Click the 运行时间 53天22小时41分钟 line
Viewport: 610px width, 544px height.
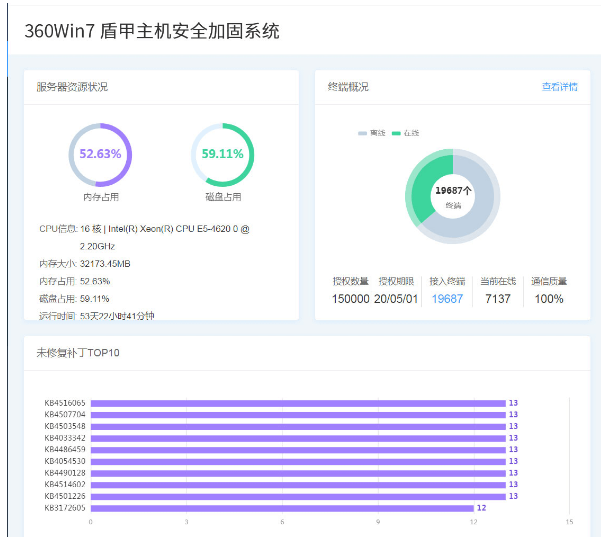coord(97,316)
